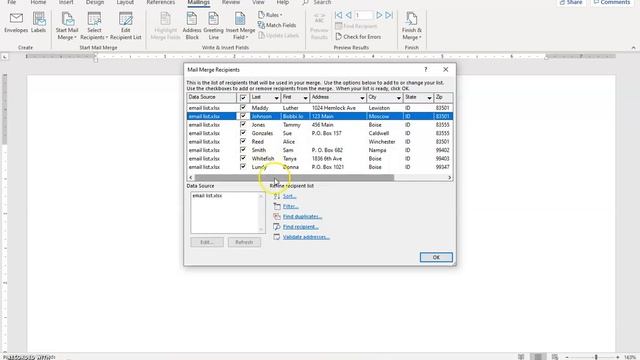Open Start Mail Merge menu

click(x=67, y=26)
